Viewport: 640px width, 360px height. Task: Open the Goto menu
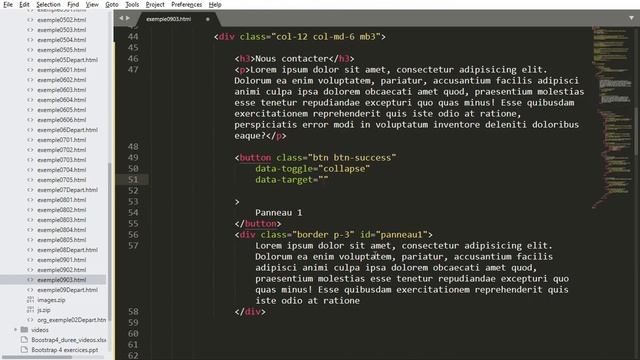(111, 4)
